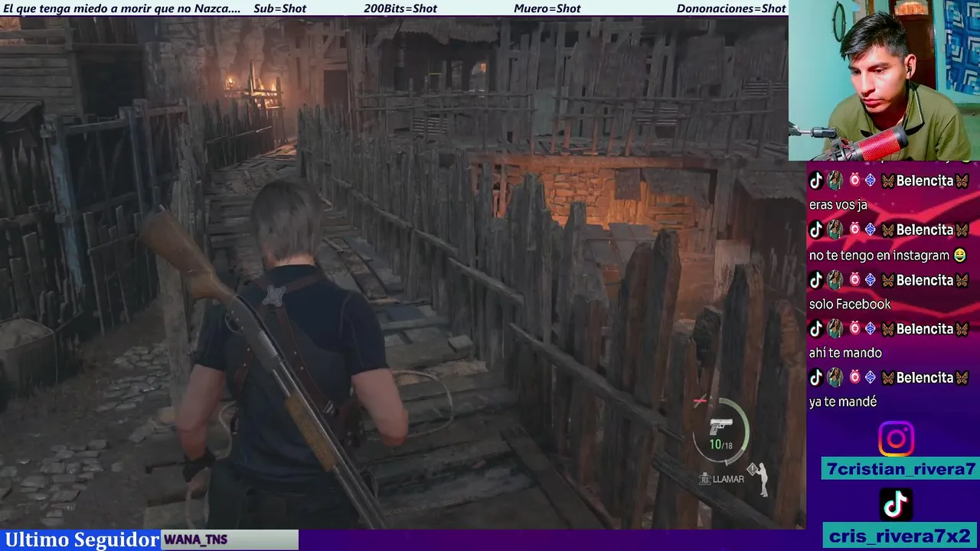
Task: Click pink round badge above 'ahí te mando'
Action: point(854,329)
